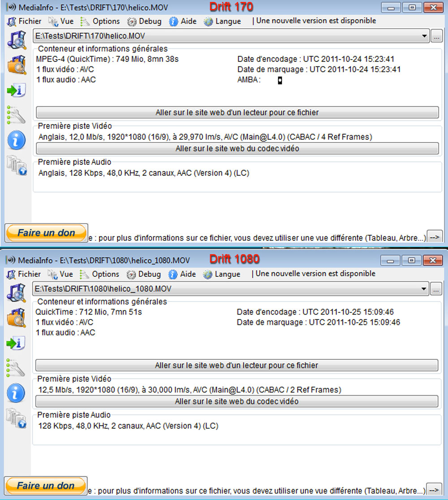Minimize the helico.MOV window

click(x=391, y=7)
